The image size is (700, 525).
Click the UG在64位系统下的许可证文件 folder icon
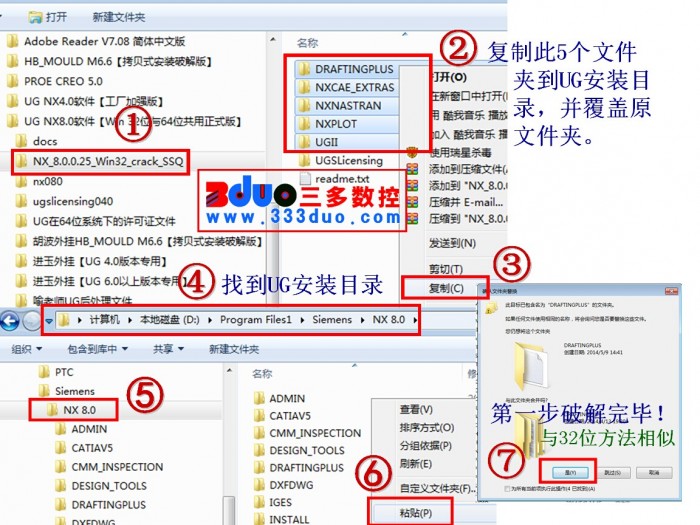click(x=21, y=221)
